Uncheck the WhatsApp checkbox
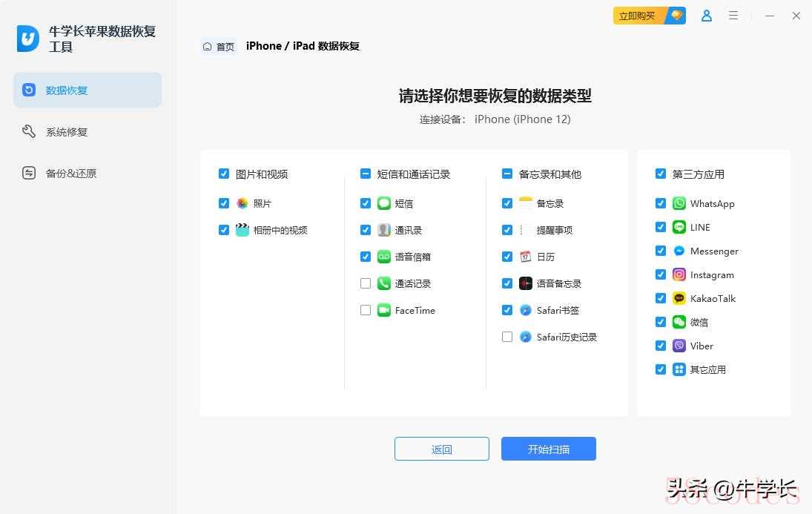Image resolution: width=812 pixels, height=514 pixels. pos(661,203)
